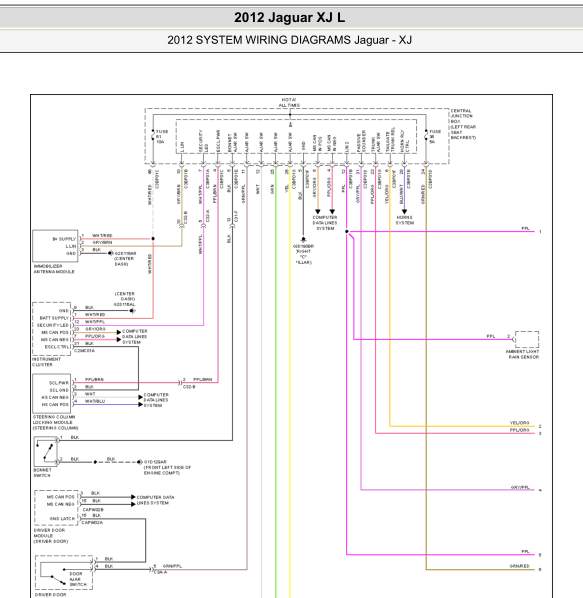This screenshot has height=598, width=583.
Task: Click the 'SCL GND' pin label
Action: (59, 390)
